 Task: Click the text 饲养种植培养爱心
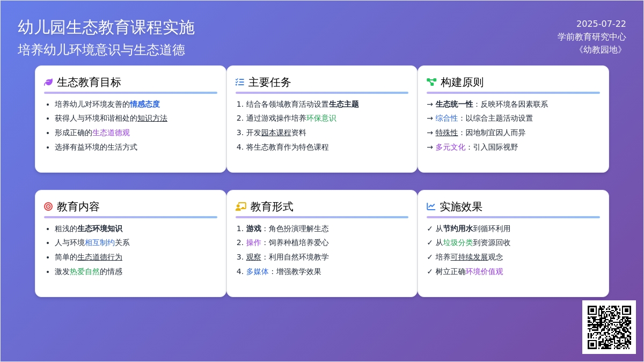pyautogui.click(x=299, y=242)
